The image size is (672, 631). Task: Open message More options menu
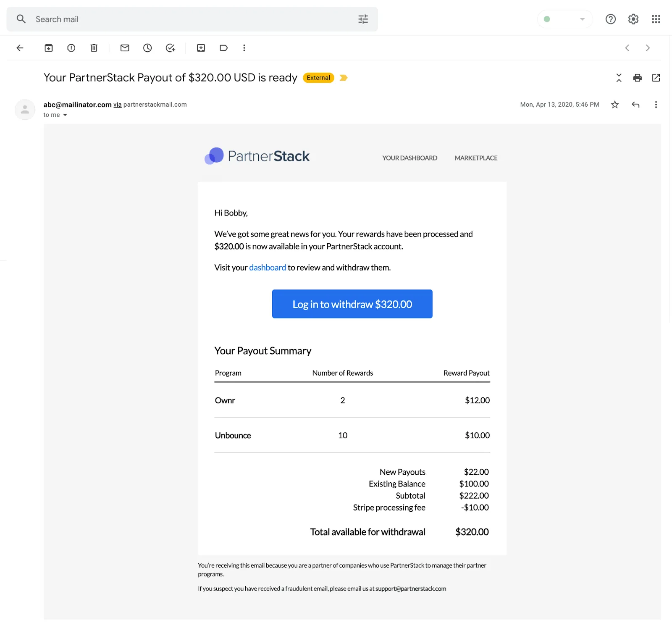click(x=656, y=105)
